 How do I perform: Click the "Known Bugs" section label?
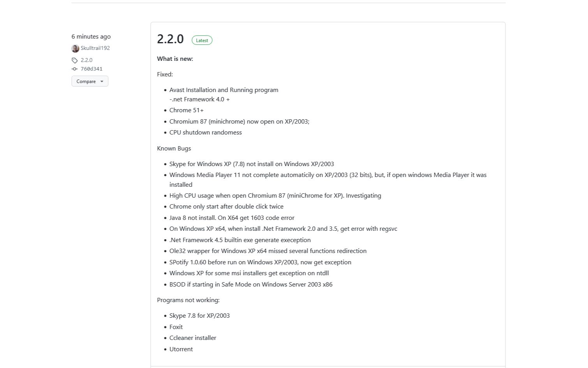pyautogui.click(x=174, y=149)
